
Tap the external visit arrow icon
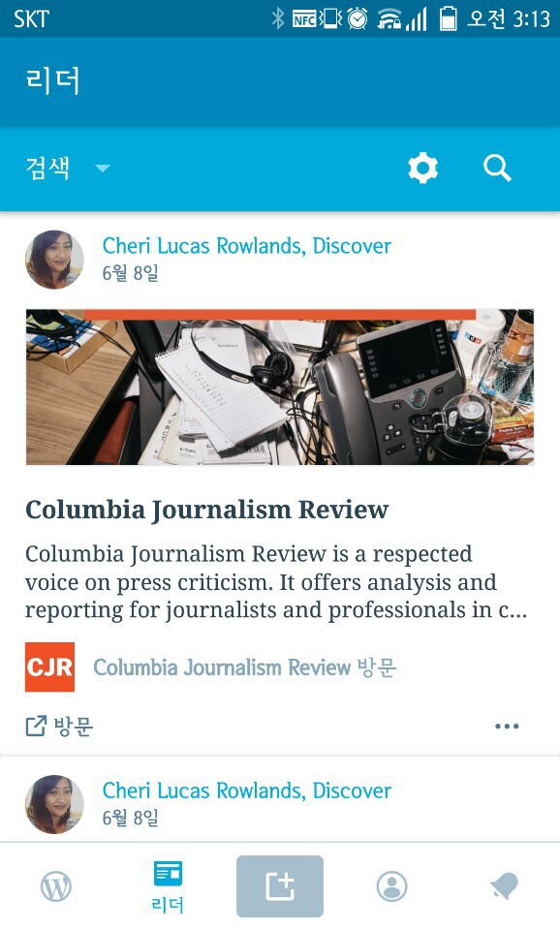(36, 726)
